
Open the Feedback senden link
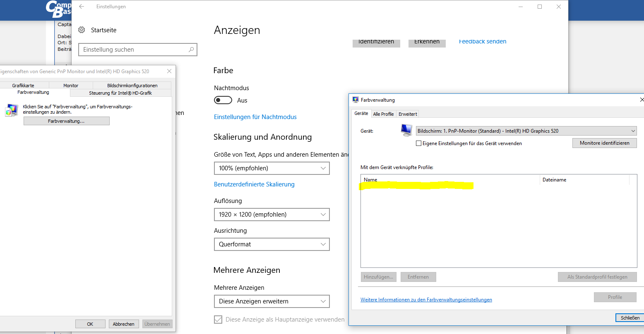[483, 41]
